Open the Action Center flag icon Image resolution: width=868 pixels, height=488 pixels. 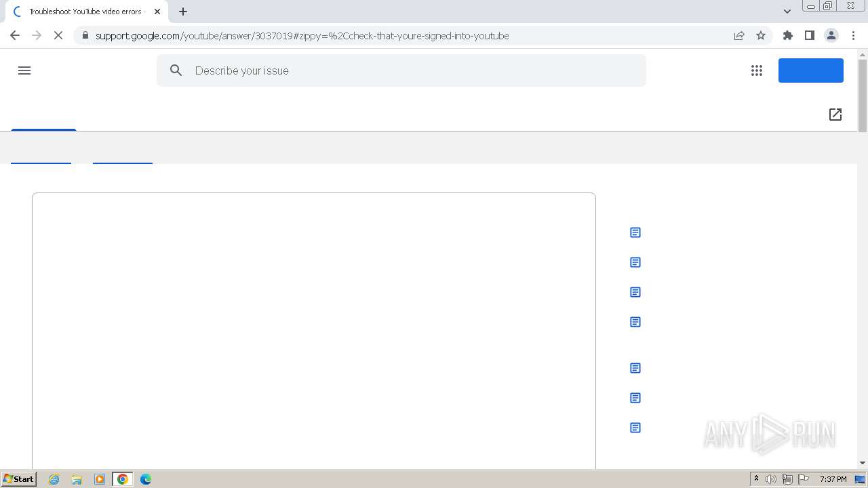(x=804, y=479)
